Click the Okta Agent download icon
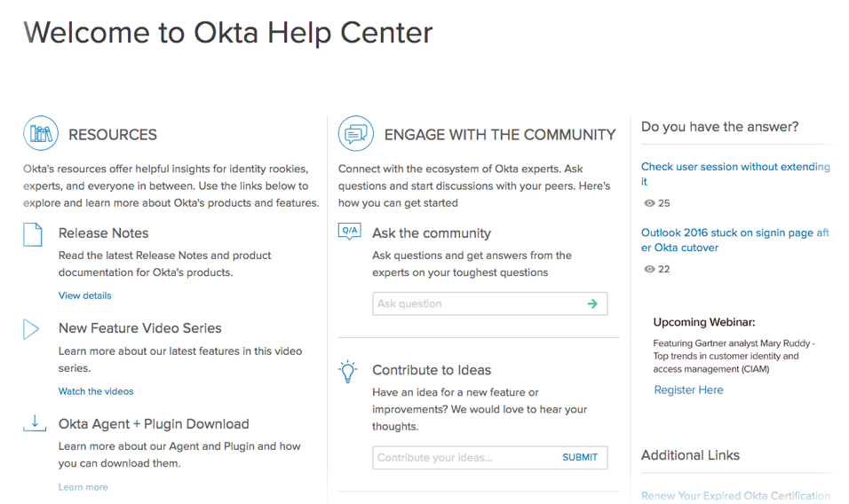The height and width of the screenshot is (504, 849). [34, 423]
